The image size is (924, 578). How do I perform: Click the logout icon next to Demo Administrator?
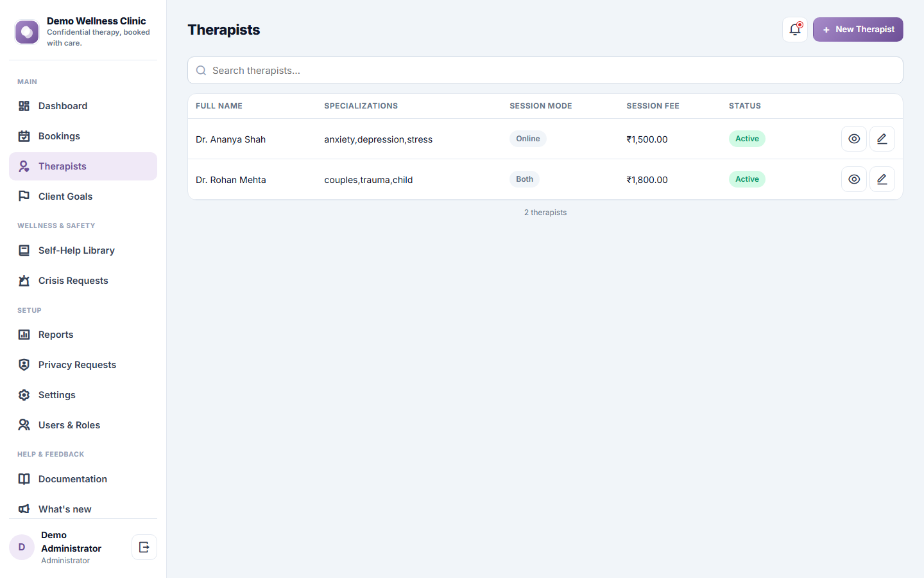tap(144, 547)
